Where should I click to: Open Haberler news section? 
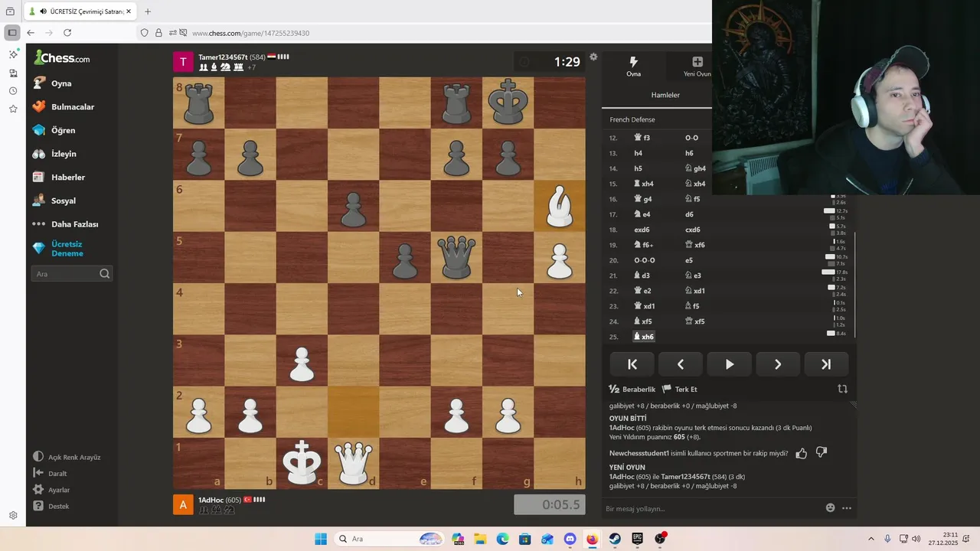pyautogui.click(x=67, y=178)
